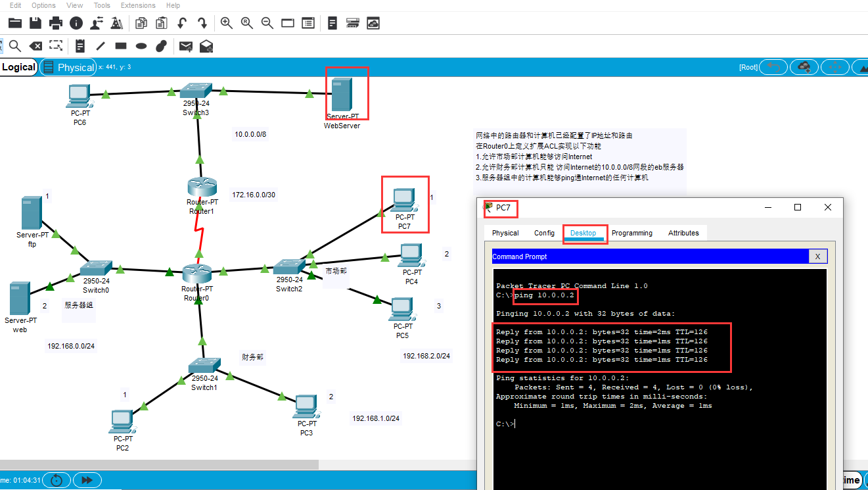Image resolution: width=868 pixels, height=490 pixels.
Task: Switch to the Physical workspace view
Action: pos(68,67)
